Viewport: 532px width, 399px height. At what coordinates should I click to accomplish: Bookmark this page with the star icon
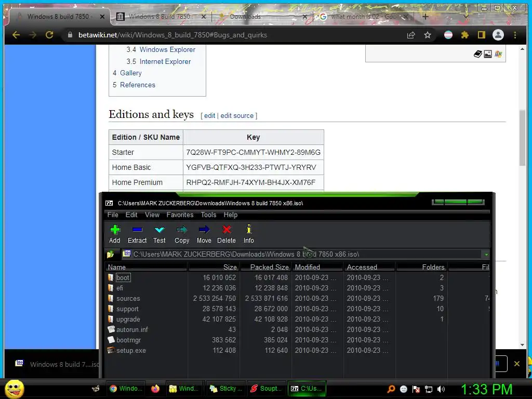(x=428, y=35)
